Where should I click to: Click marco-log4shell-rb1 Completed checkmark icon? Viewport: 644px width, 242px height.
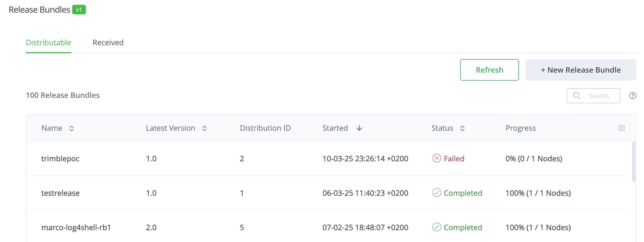tap(436, 227)
